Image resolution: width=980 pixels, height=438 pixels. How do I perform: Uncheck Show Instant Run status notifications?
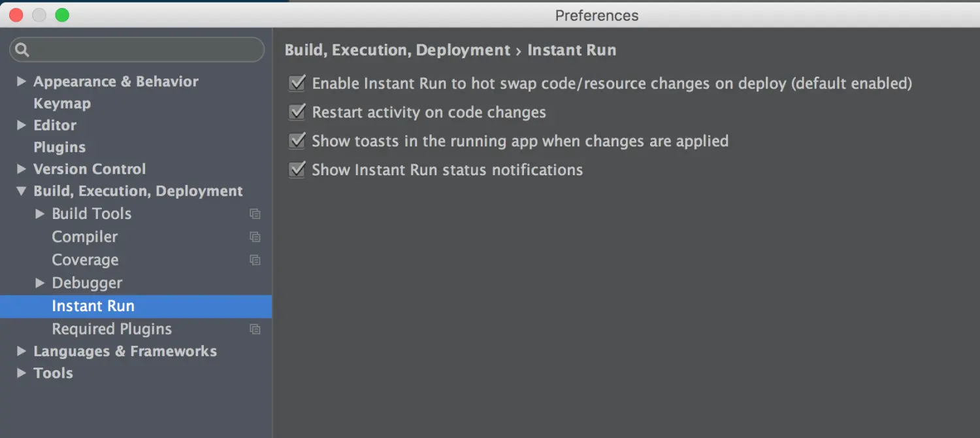(x=297, y=169)
